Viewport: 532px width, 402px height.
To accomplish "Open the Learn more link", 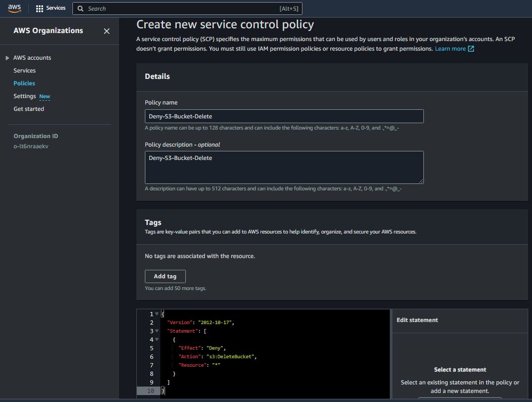I will point(450,49).
